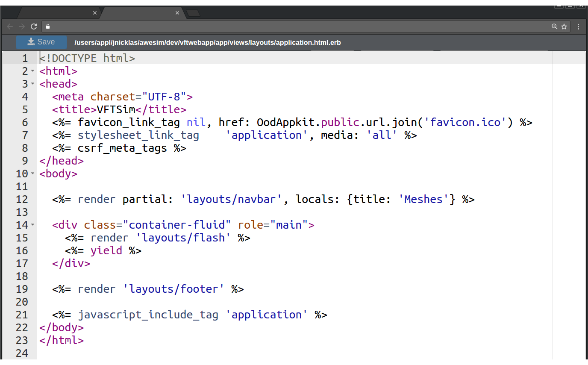The height and width of the screenshot is (365, 588).
Task: Click the javascript_include_tag code
Action: click(148, 315)
